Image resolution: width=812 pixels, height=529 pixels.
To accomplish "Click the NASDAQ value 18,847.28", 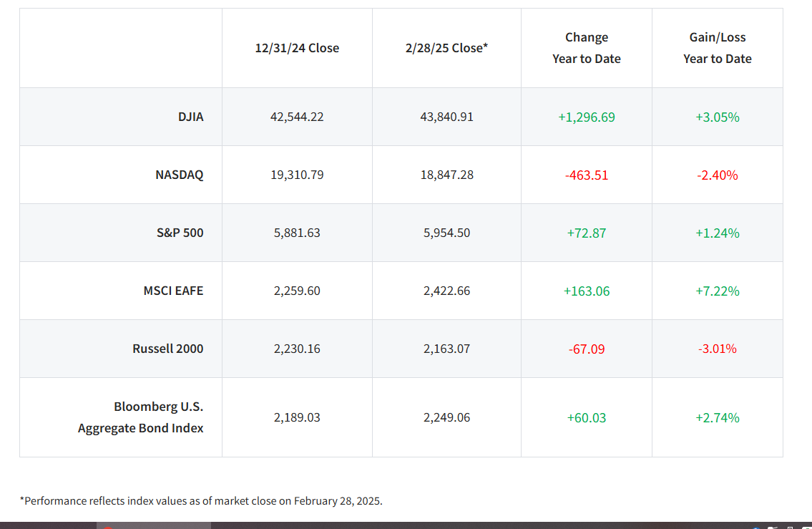I will [446, 175].
